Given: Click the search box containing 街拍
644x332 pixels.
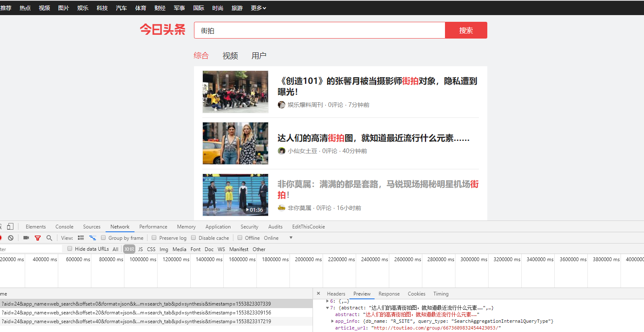Looking at the screenshot, I should click(319, 30).
